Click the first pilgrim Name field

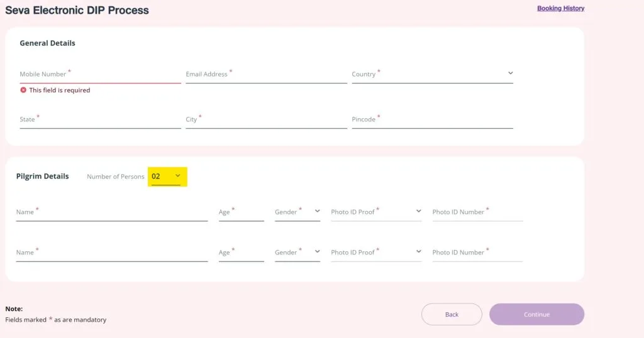[x=111, y=212]
